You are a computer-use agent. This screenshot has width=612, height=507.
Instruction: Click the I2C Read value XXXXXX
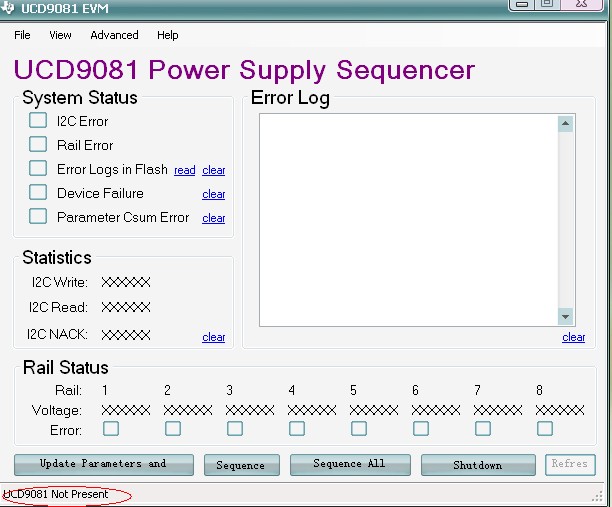[x=126, y=307]
